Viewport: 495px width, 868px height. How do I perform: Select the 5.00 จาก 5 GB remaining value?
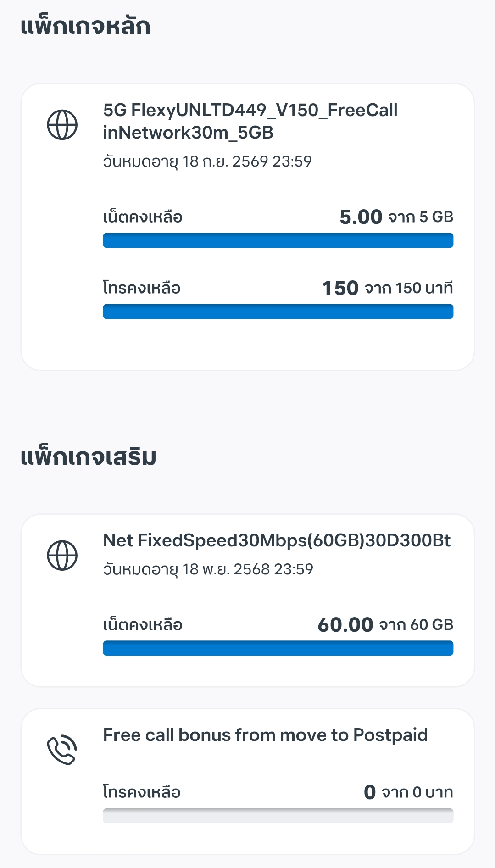coord(396,217)
